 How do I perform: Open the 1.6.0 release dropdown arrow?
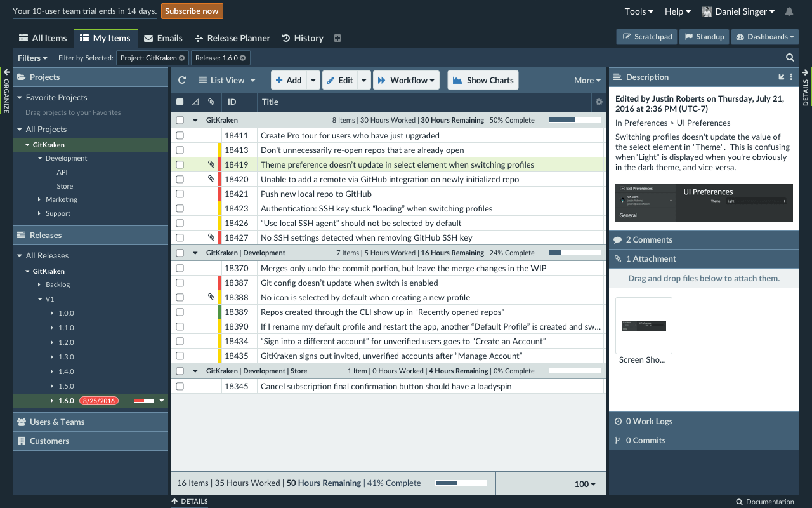(x=162, y=401)
